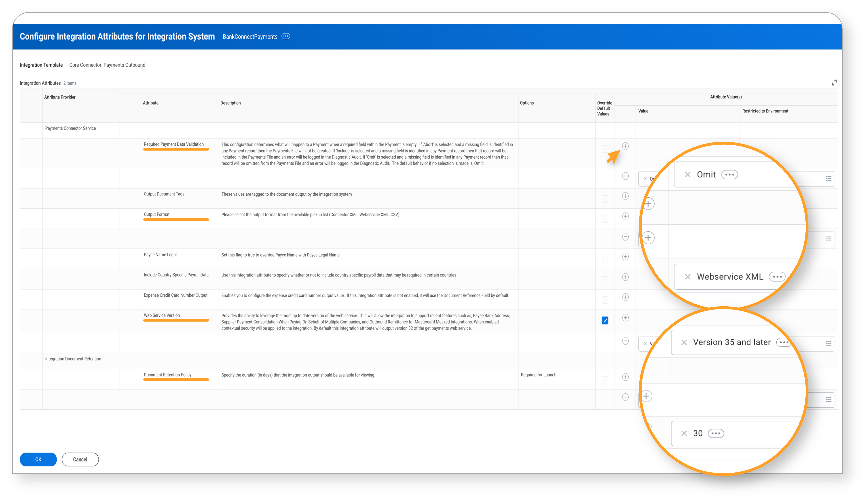Add value row for Document Retention Policy

pyautogui.click(x=625, y=377)
